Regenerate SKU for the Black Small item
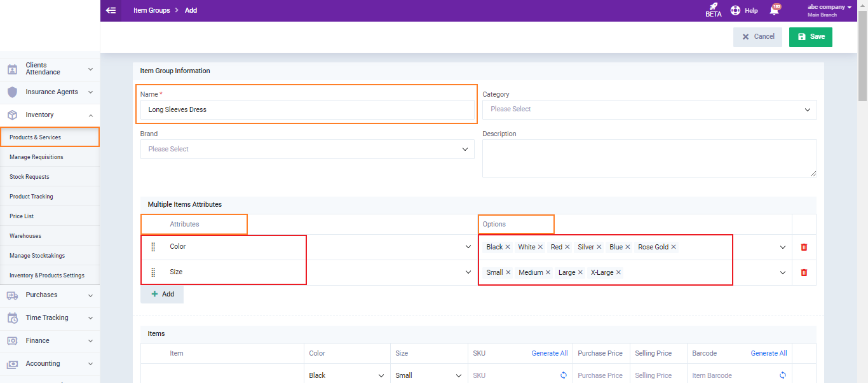This screenshot has width=868, height=383. pyautogui.click(x=563, y=375)
